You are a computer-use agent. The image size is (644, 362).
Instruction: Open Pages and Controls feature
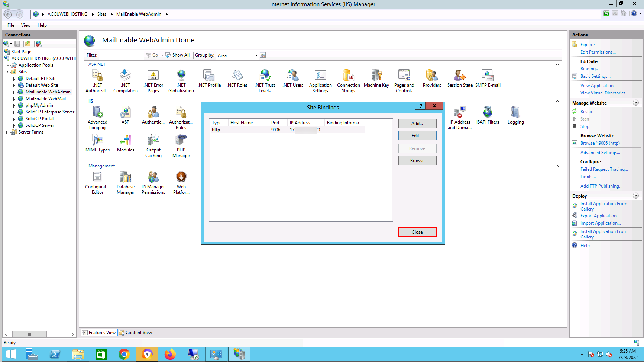click(404, 81)
